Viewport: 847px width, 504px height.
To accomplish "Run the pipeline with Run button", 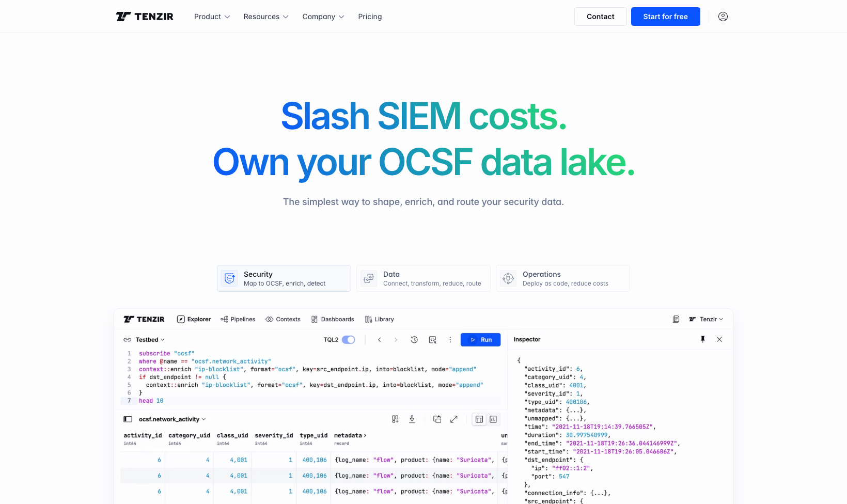I will (x=480, y=340).
